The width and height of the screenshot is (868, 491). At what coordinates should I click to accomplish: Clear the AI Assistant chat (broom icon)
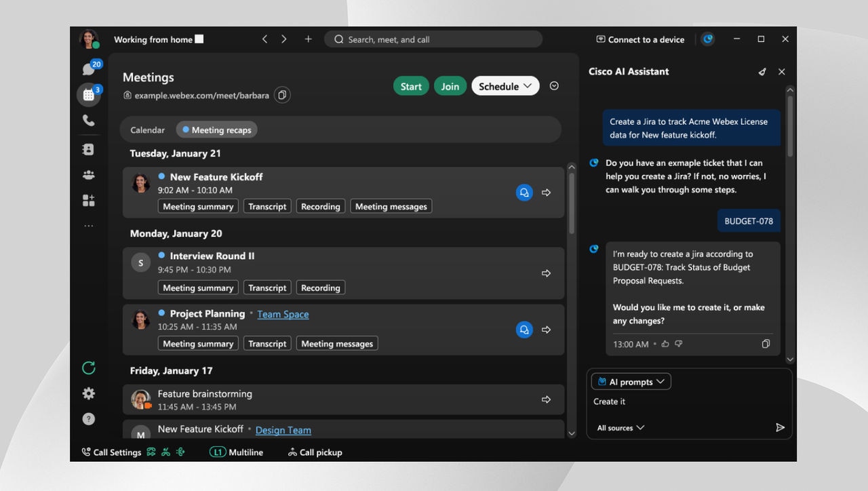pyautogui.click(x=763, y=72)
